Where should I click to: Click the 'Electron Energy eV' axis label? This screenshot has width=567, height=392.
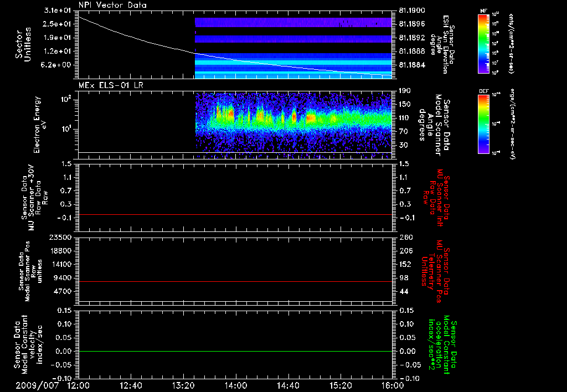pyautogui.click(x=40, y=125)
